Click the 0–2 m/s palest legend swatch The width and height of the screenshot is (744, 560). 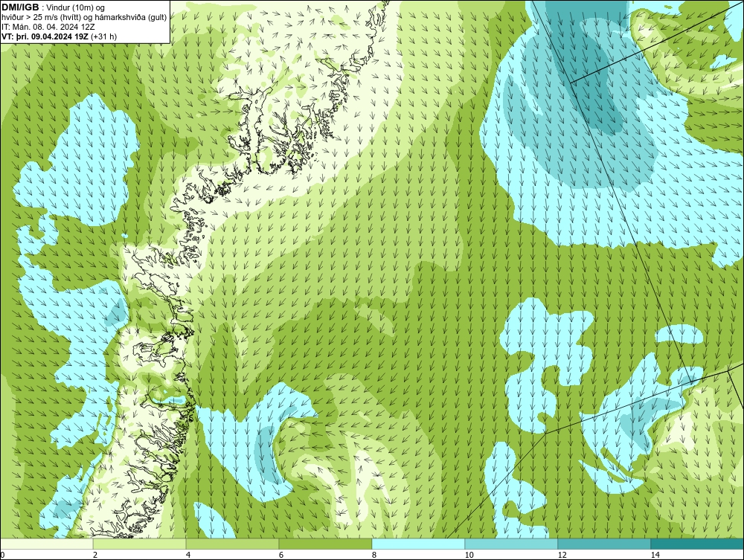point(46,544)
